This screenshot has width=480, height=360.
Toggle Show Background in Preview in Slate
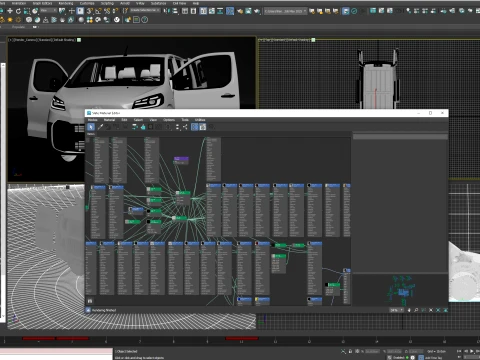pyautogui.click(x=159, y=127)
